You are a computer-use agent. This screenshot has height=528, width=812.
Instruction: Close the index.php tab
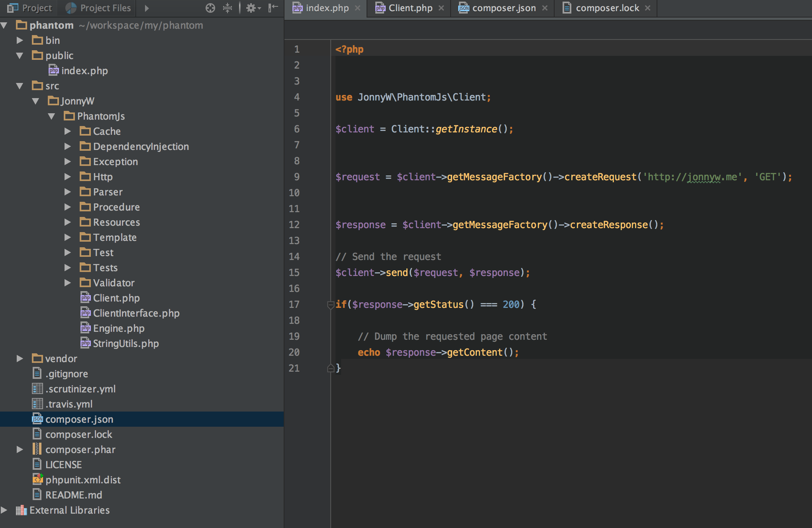pos(358,8)
